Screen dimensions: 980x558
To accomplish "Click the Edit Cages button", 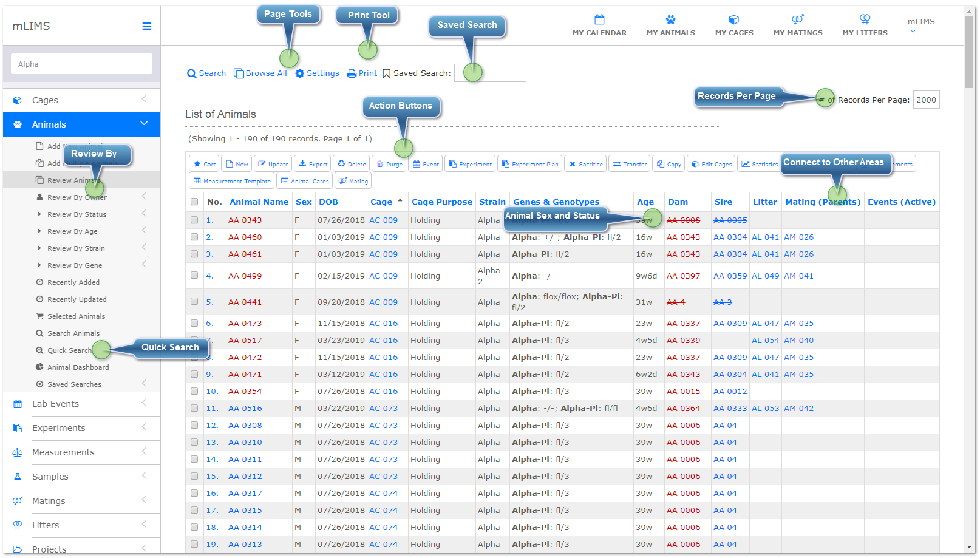I will [711, 164].
